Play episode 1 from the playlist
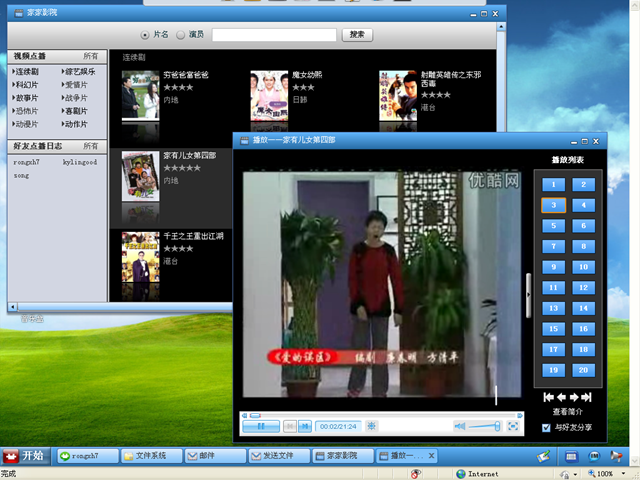 click(x=553, y=184)
